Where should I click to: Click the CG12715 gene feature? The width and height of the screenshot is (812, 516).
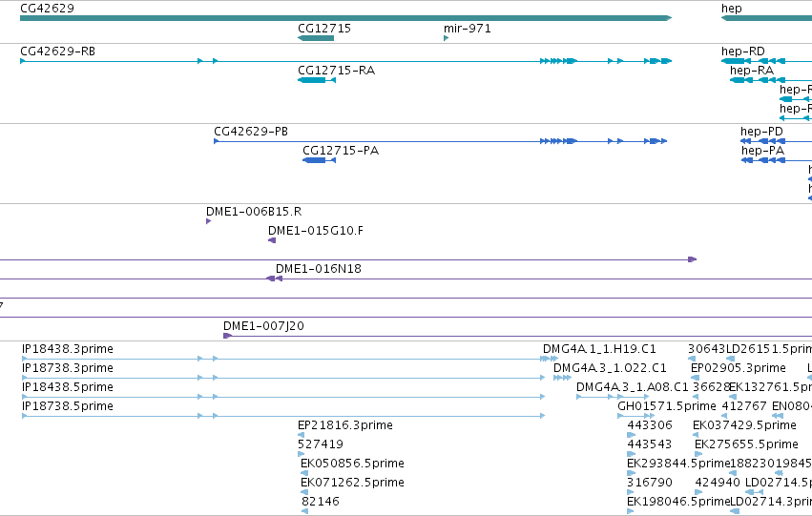coord(316,38)
